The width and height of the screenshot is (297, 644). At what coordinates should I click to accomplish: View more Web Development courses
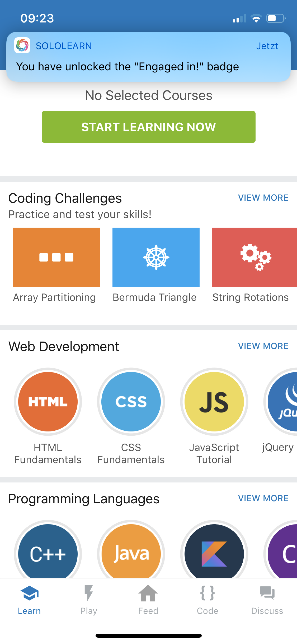tap(263, 346)
